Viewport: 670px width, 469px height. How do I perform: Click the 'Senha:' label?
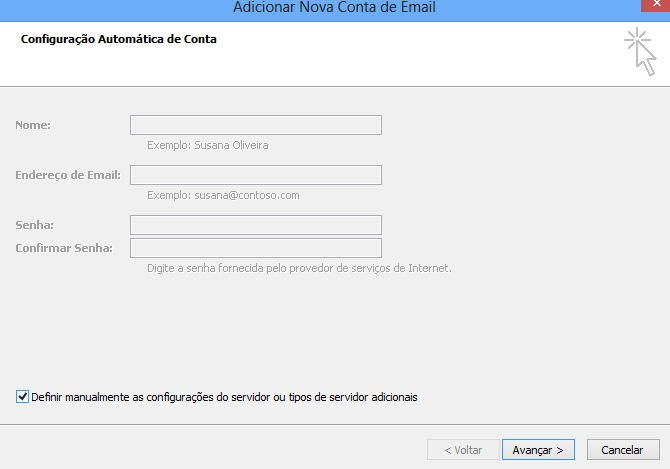pos(35,225)
